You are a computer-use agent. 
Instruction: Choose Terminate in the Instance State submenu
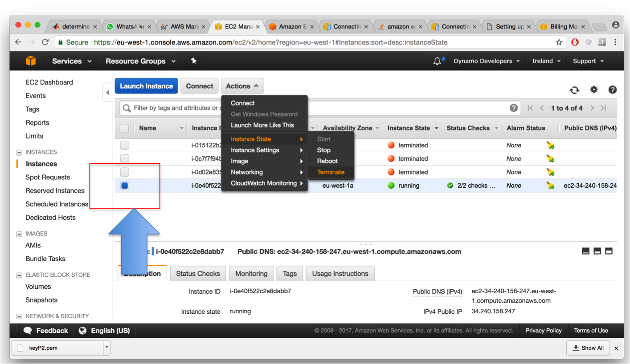331,172
